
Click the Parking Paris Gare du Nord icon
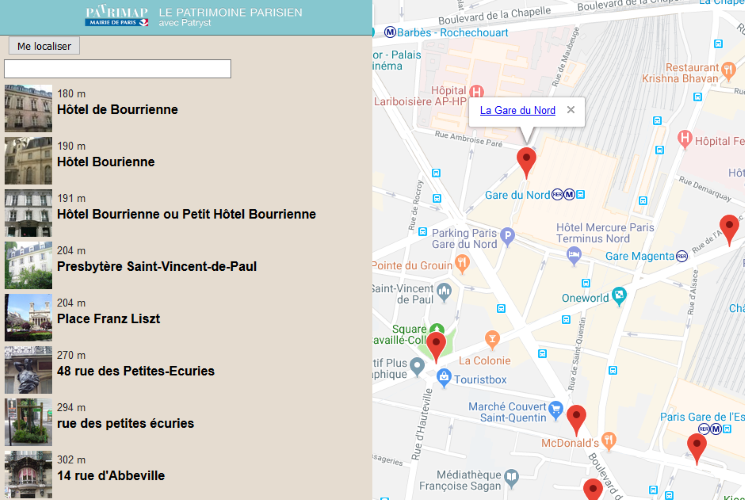pyautogui.click(x=508, y=237)
